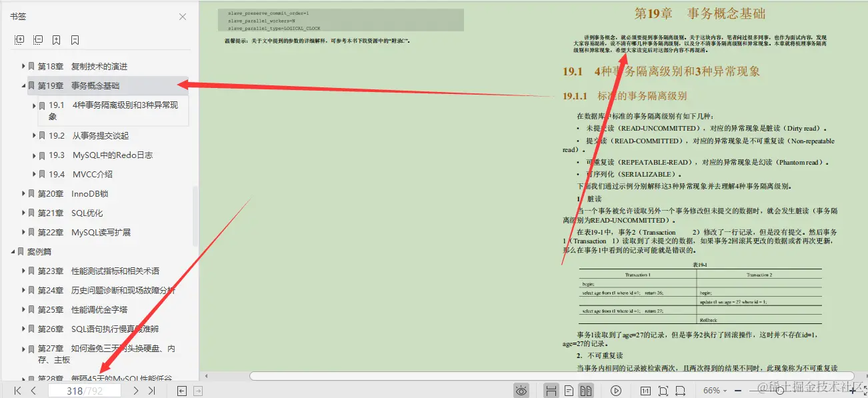Expand the 19.4 MVCC介绍 arrow

click(34, 174)
